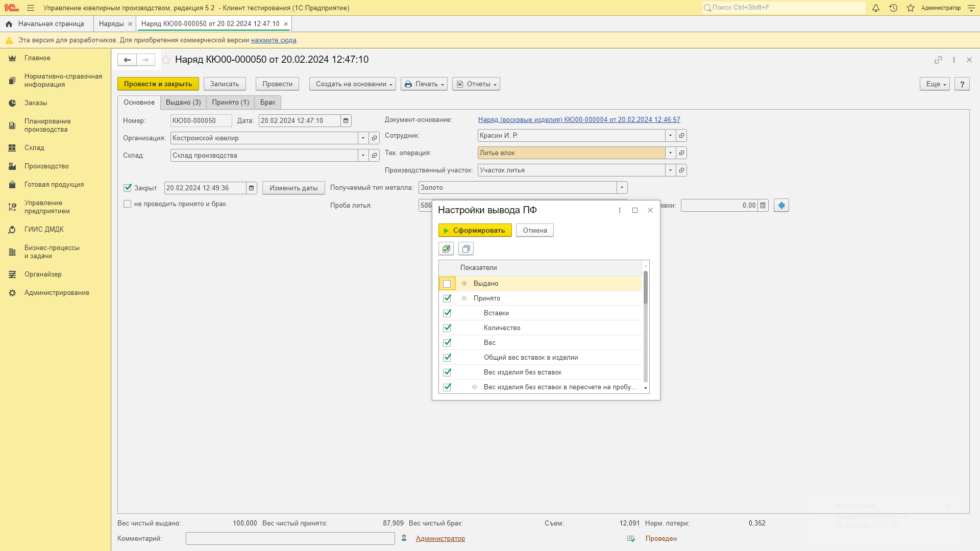The image size is (980, 551).
Task: Uncheck Вес изделия без вставок checkbox
Action: 447,372
